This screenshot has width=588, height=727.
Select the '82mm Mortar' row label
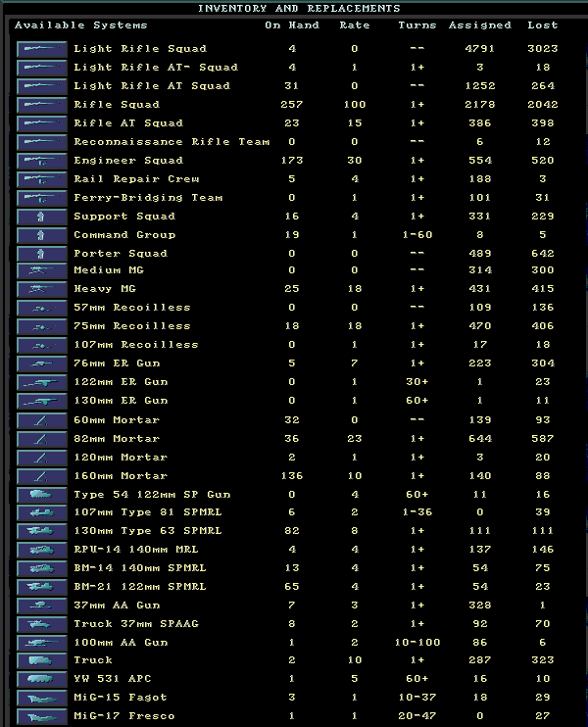[x=117, y=438]
